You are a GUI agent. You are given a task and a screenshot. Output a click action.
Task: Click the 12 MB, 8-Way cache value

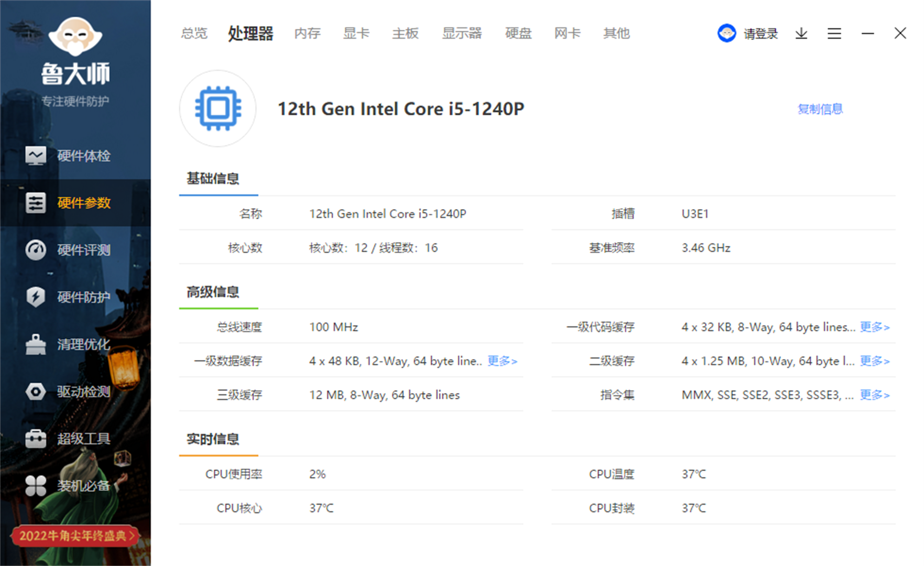pyautogui.click(x=384, y=395)
